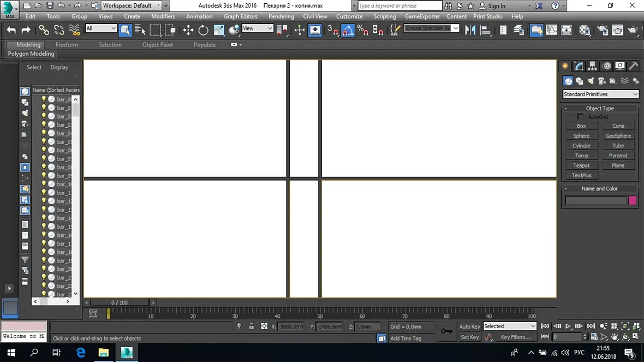Open the pink object color swatch
644x362 pixels.
coord(633,200)
